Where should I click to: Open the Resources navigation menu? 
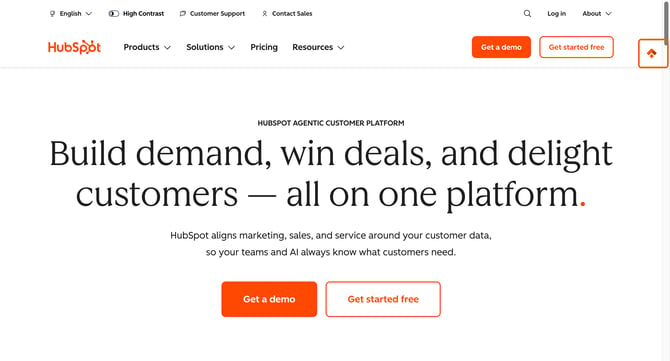pyautogui.click(x=318, y=47)
